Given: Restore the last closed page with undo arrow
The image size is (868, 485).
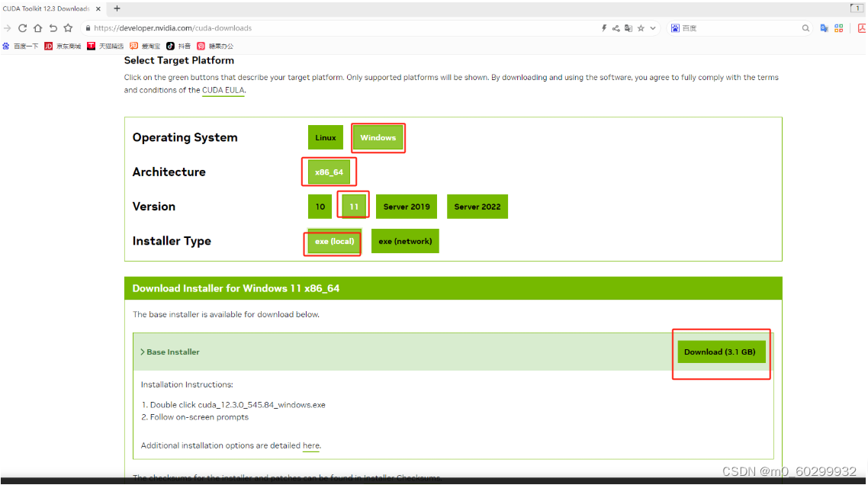Looking at the screenshot, I should [53, 28].
